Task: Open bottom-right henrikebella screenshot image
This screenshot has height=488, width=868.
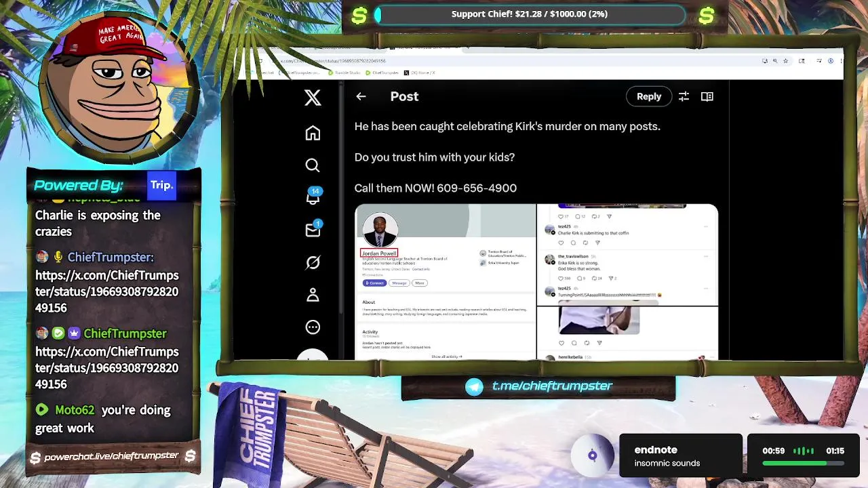Action: click(627, 333)
